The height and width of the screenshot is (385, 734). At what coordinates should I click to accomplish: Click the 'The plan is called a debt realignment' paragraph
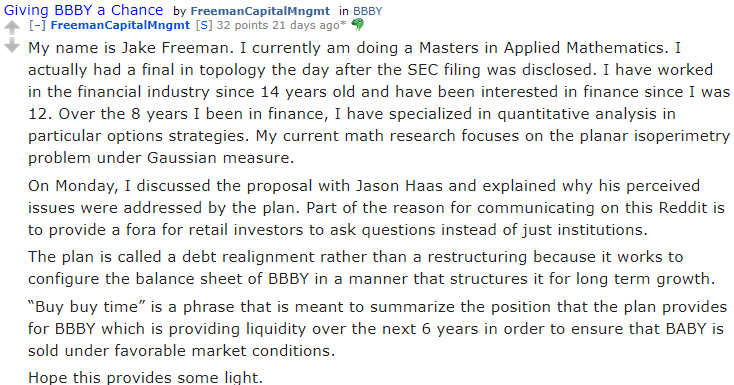click(x=372, y=267)
